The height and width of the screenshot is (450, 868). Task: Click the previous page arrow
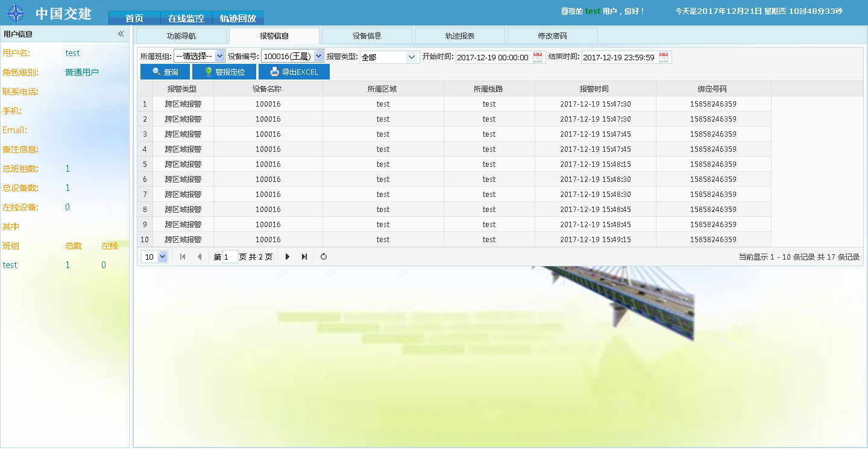tap(200, 257)
